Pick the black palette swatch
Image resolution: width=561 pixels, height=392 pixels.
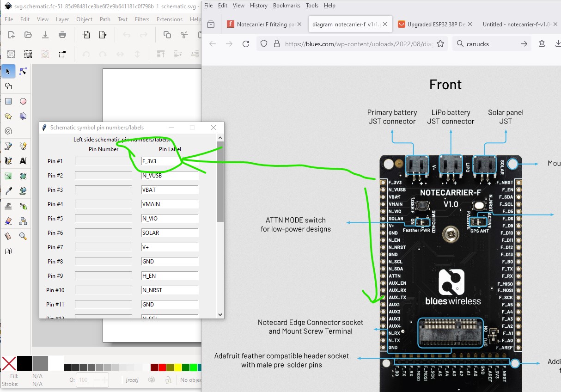click(24, 364)
